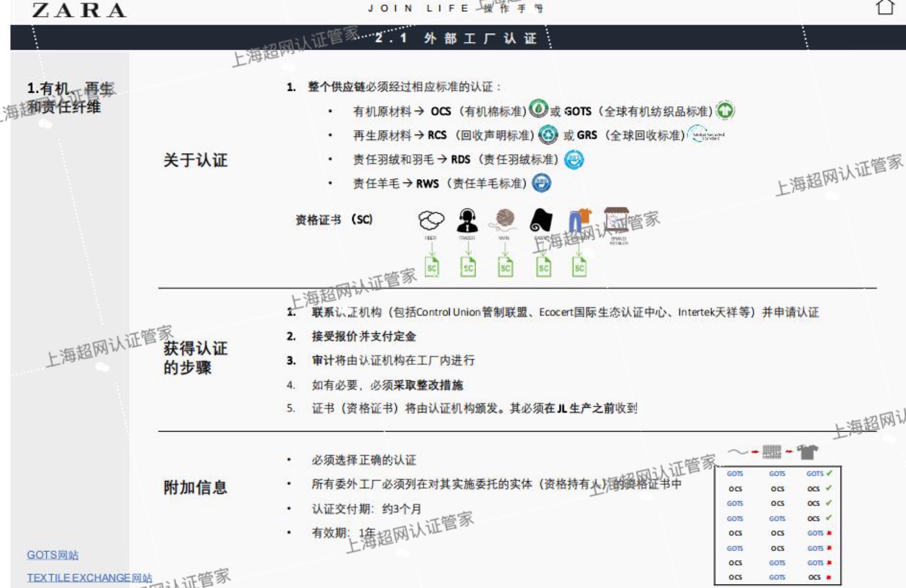The height and width of the screenshot is (588, 906).
Task: Click the JOIN LIFE heading text
Action: [419, 8]
